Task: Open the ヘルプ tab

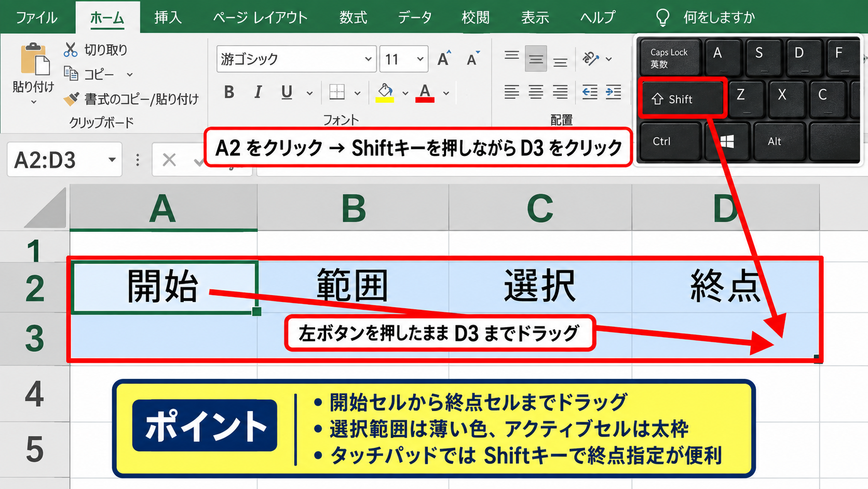Action: [598, 18]
